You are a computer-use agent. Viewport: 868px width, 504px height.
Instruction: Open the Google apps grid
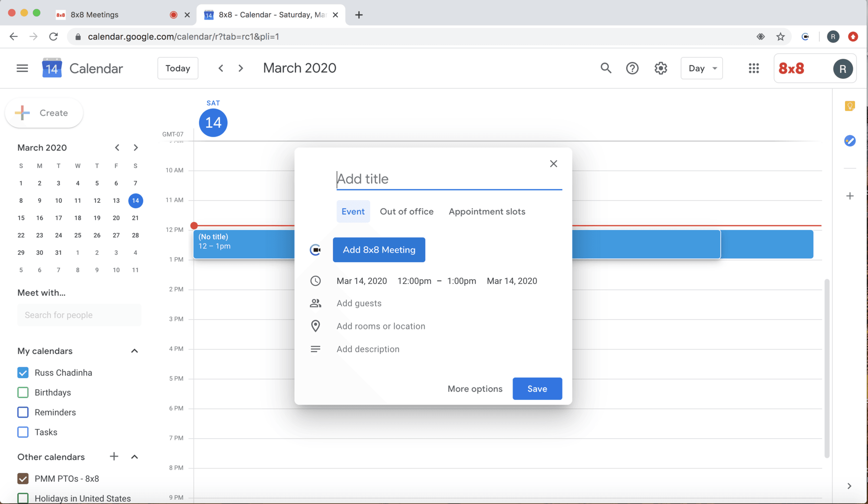tap(754, 68)
